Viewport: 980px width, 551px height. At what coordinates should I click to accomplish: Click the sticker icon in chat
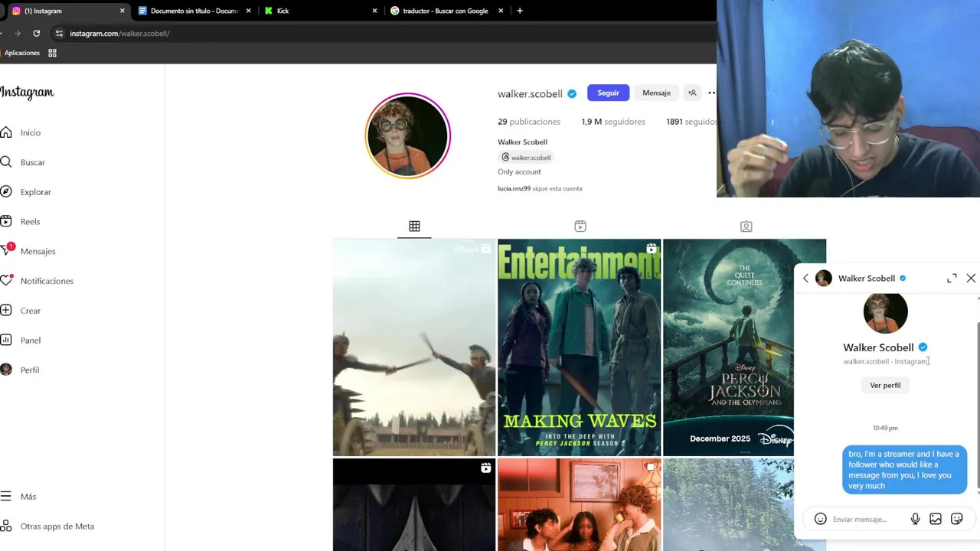tap(956, 519)
